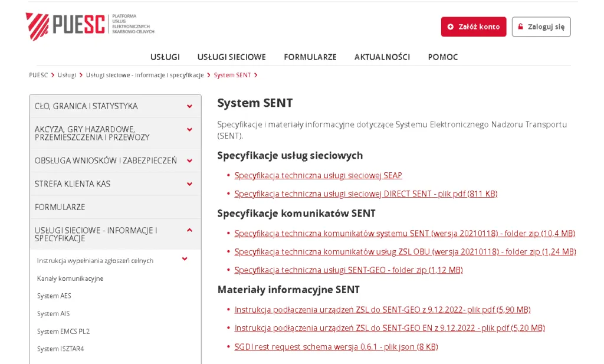Collapse USŁUGI SIECIOWE - INFORMACJE I SPECYFIKACJE chevron
This screenshot has height=364, width=604.
tap(189, 230)
